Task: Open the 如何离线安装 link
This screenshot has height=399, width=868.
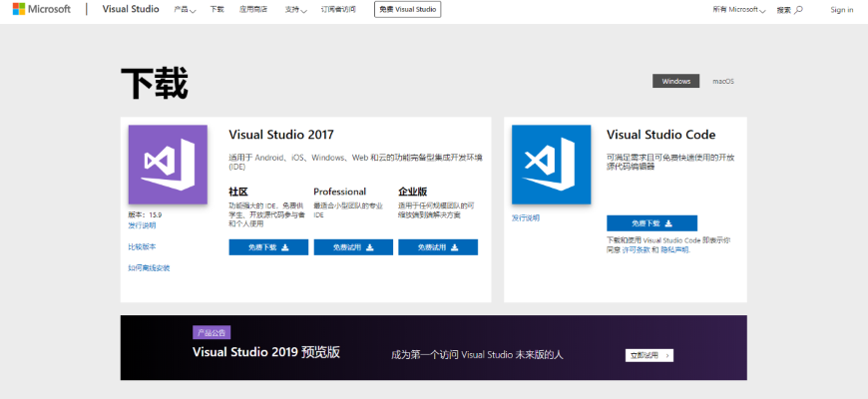Action: pyautogui.click(x=149, y=268)
